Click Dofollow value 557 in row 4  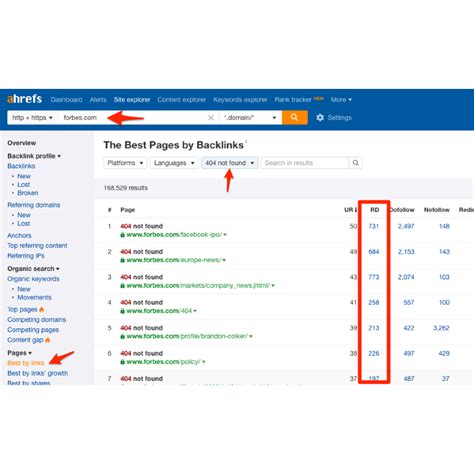[409, 302]
